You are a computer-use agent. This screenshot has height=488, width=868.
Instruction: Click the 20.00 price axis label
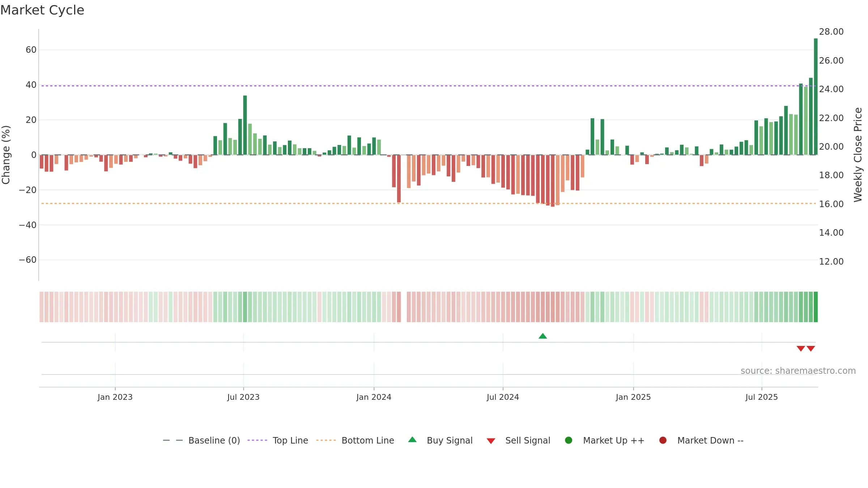click(x=831, y=147)
